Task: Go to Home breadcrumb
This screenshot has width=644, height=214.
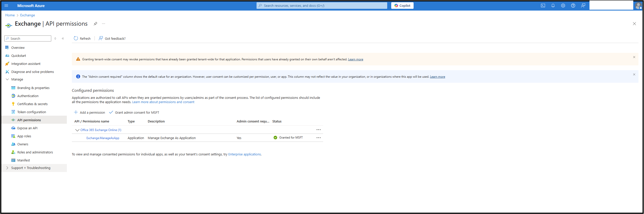Action: click(x=10, y=15)
